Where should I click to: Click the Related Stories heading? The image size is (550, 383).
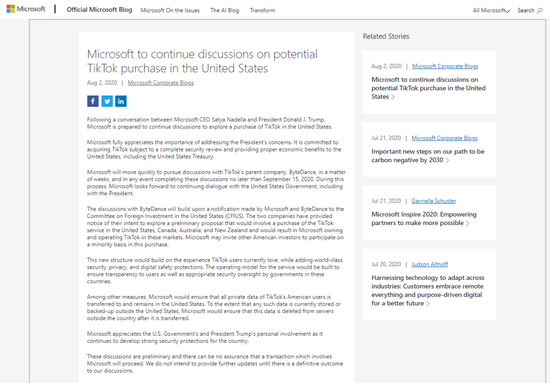pyautogui.click(x=386, y=36)
